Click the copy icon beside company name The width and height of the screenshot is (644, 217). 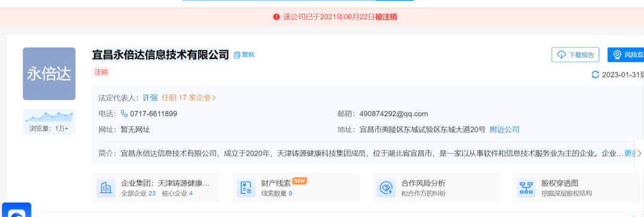pyautogui.click(x=237, y=55)
